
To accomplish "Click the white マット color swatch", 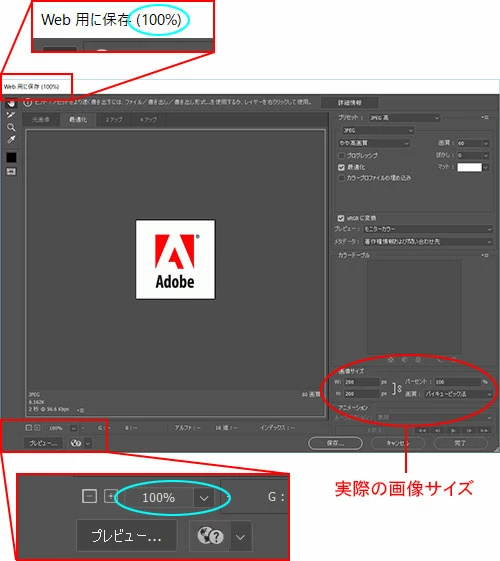I will click(470, 167).
